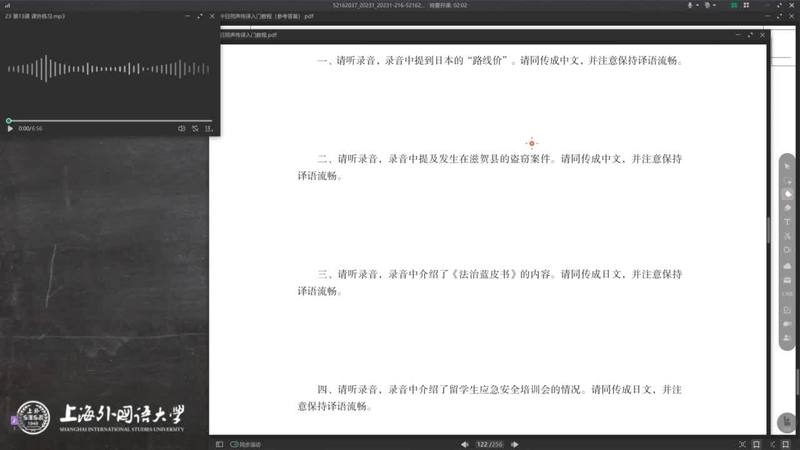The width and height of the screenshot is (800, 450).
Task: Select the text tool T in annotation toolbar
Action: [x=788, y=221]
